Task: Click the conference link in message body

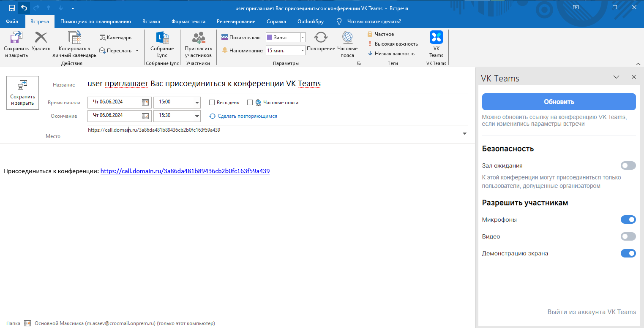Action: [x=185, y=171]
